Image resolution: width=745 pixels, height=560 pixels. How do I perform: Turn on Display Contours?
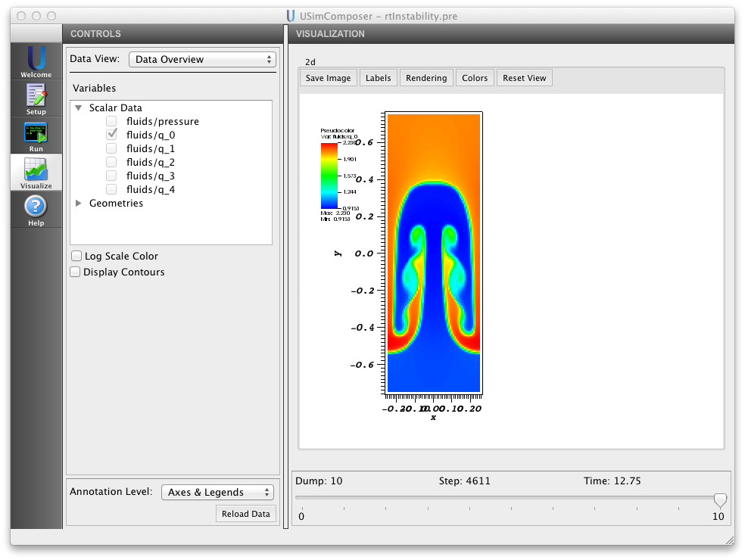[75, 272]
